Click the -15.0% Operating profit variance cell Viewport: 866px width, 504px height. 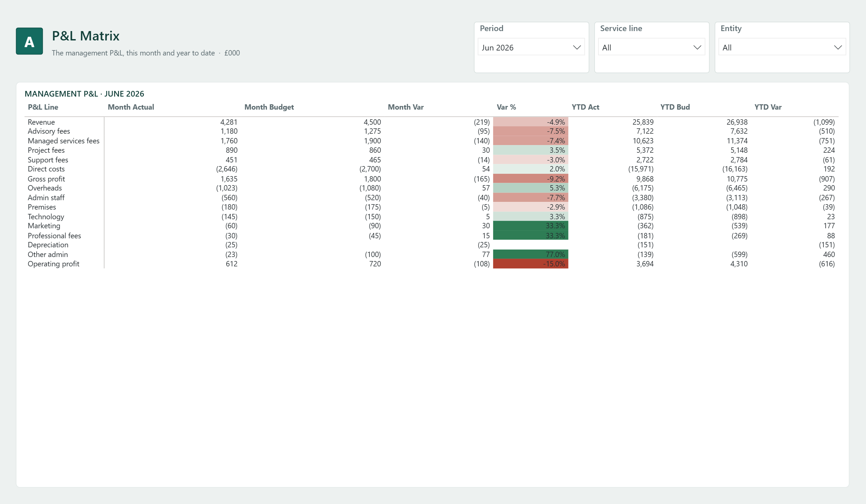[x=530, y=264]
